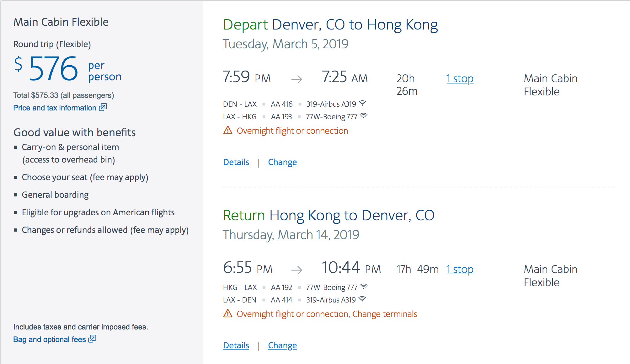Click external-link icon beside Bag and optional fees
This screenshot has height=364, width=630.
click(x=92, y=339)
